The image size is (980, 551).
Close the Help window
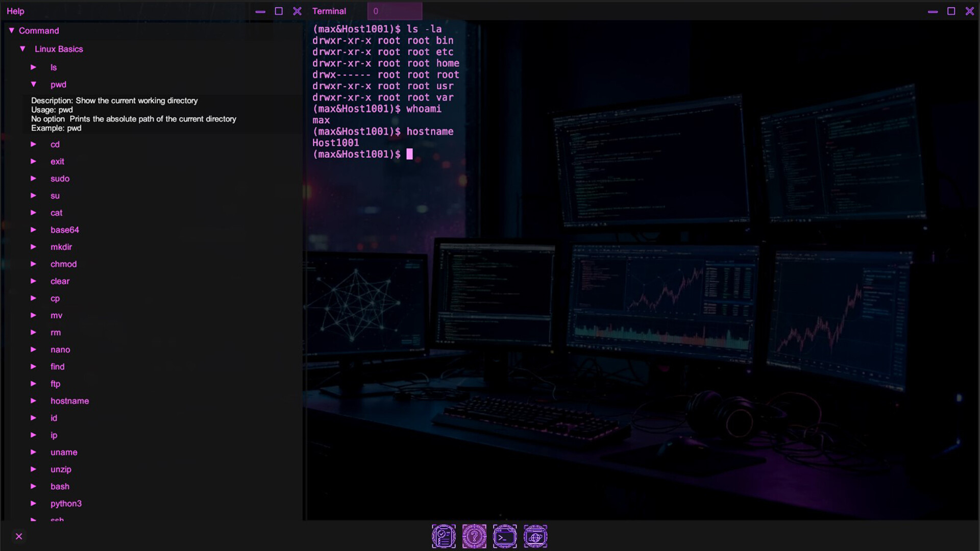pyautogui.click(x=297, y=11)
